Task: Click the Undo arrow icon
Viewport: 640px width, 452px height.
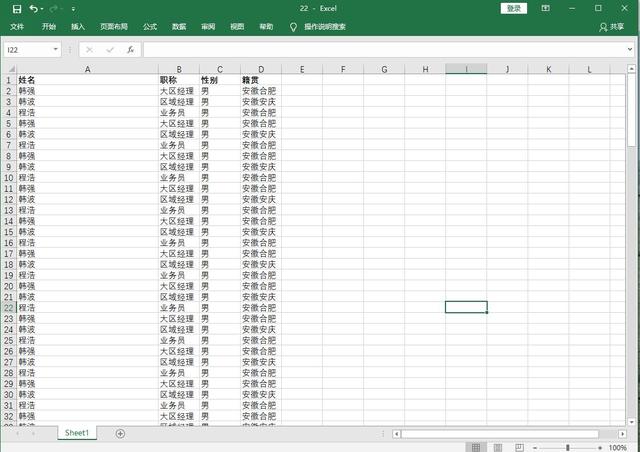Action: click(33, 9)
